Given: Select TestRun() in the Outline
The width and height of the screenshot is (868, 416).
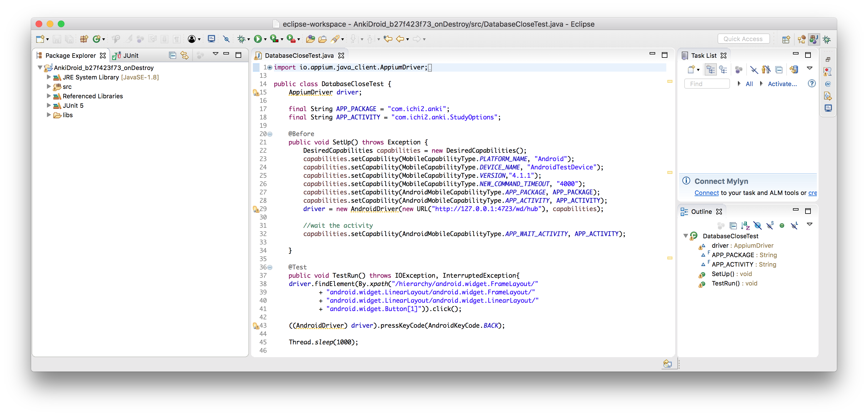Looking at the screenshot, I should (x=725, y=283).
